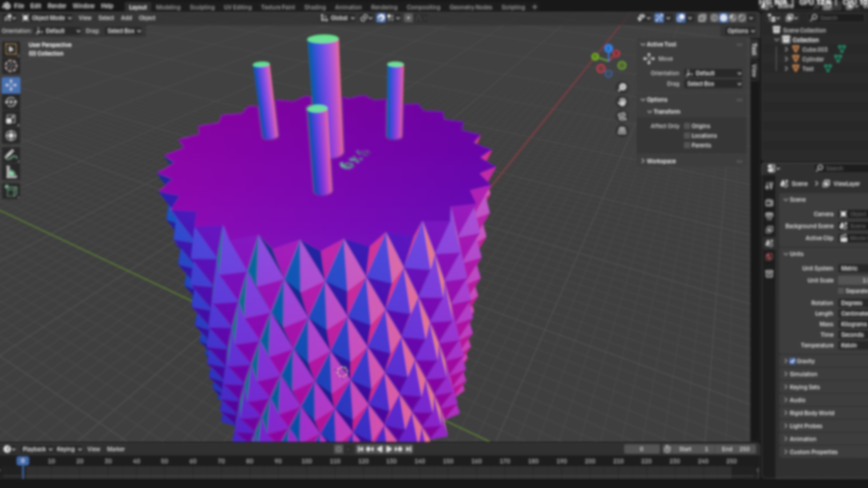Click the zoom magnifier viewport icon
The image size is (868, 488).
point(622,87)
